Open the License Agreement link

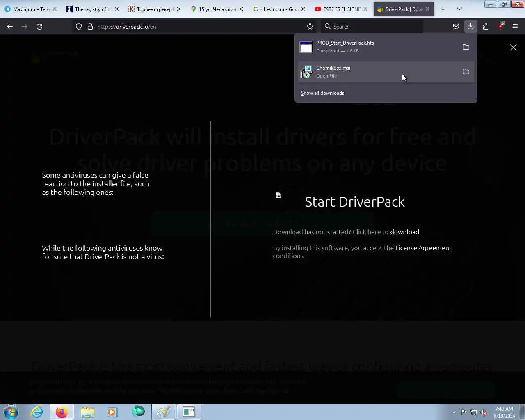point(423,248)
